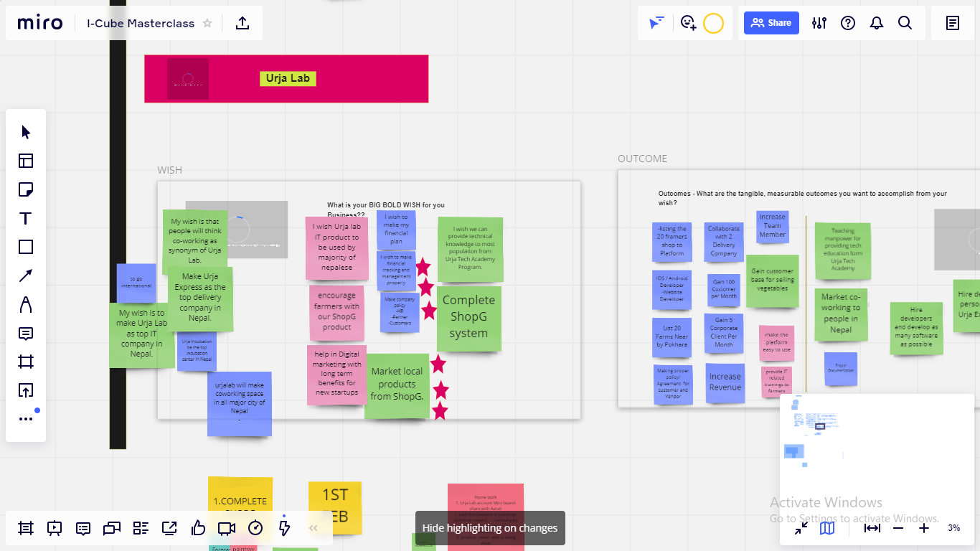Click the Miro logo to go home
The image size is (980, 551).
[x=40, y=23]
